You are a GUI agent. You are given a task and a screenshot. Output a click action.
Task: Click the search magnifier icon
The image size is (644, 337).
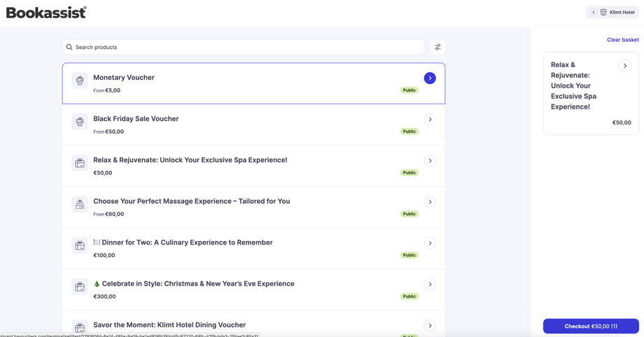(69, 47)
